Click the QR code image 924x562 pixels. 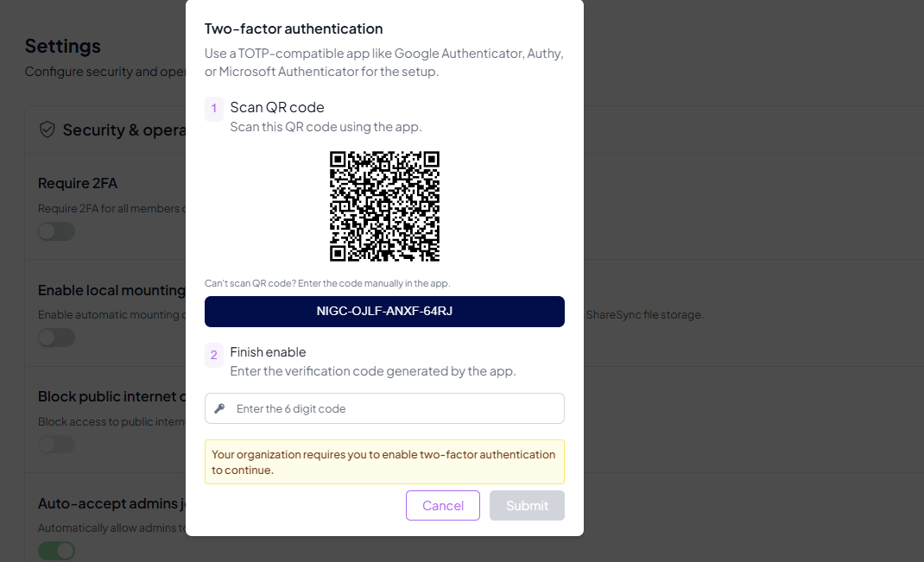pos(384,206)
